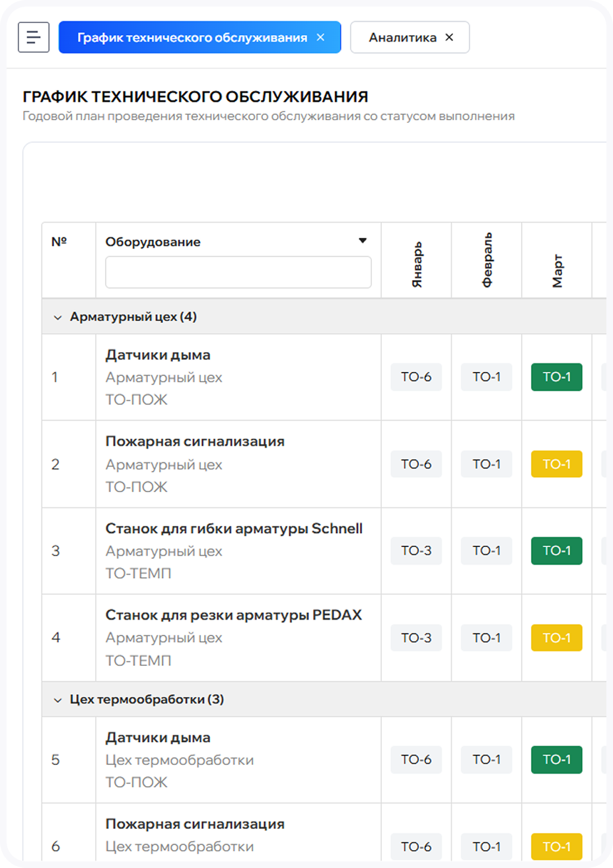
Task: Click the Февраль column header
Action: 487,260
